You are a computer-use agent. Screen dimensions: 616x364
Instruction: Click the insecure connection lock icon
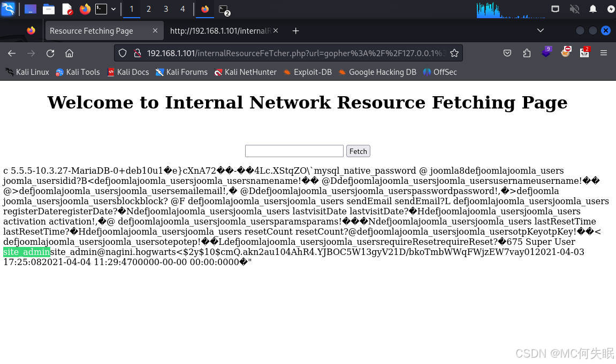137,53
